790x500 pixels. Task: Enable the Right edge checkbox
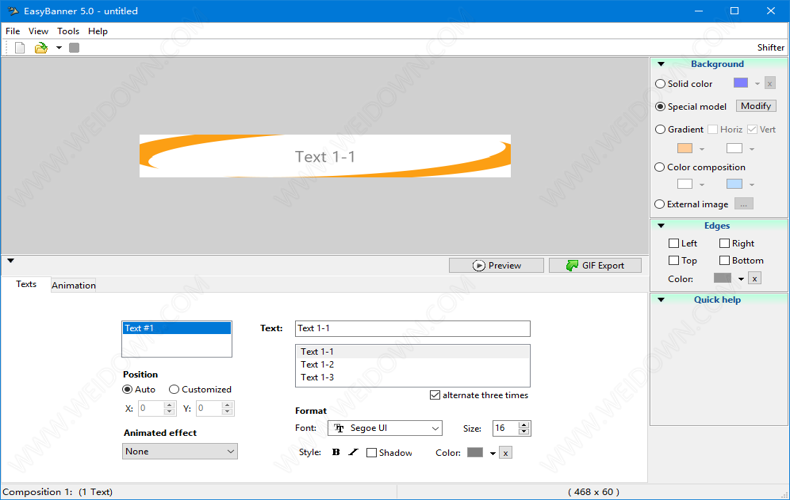point(725,243)
